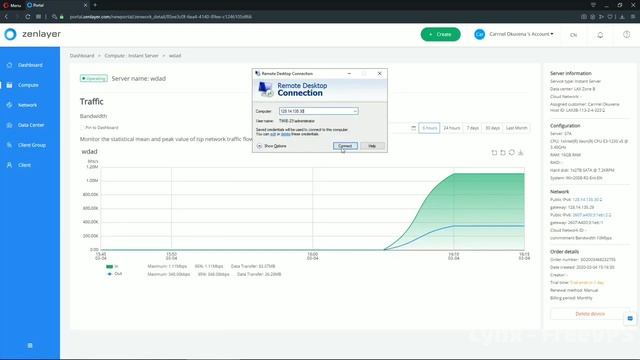Click Compute: Instant Server breadcrumb
Screen dimensions: 640x360
(x=131, y=56)
